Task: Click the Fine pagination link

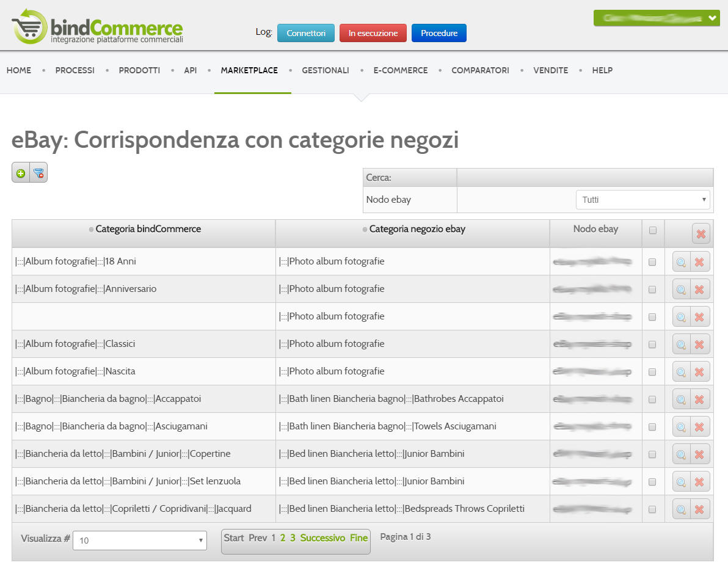Action: click(359, 537)
